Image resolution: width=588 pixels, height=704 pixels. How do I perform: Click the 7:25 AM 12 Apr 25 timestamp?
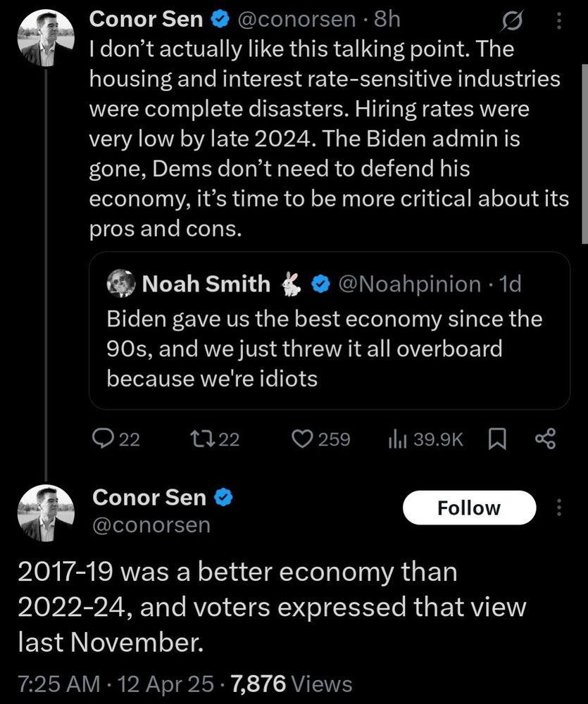116,684
